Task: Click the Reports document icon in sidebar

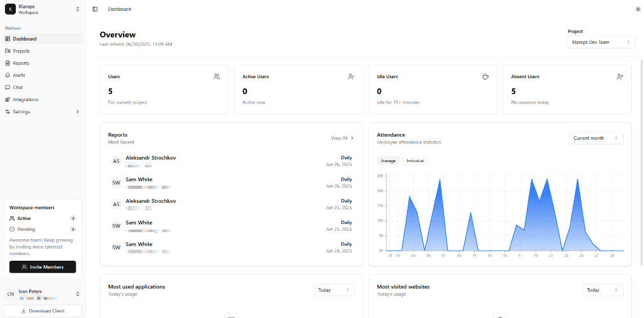Action: [x=8, y=63]
